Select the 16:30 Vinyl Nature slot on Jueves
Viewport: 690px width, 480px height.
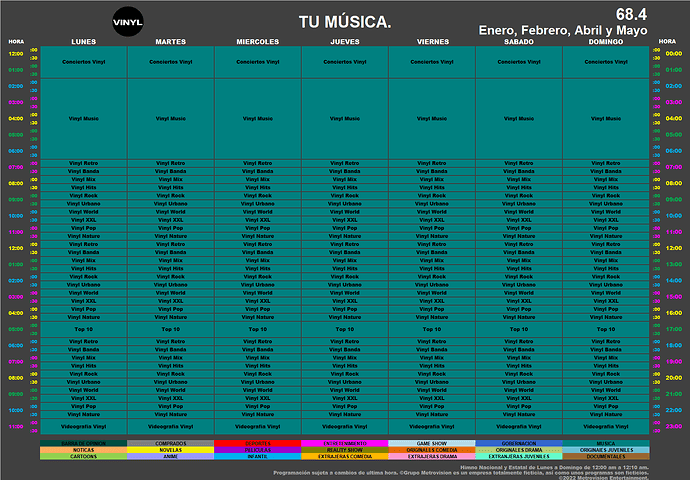[345, 317]
